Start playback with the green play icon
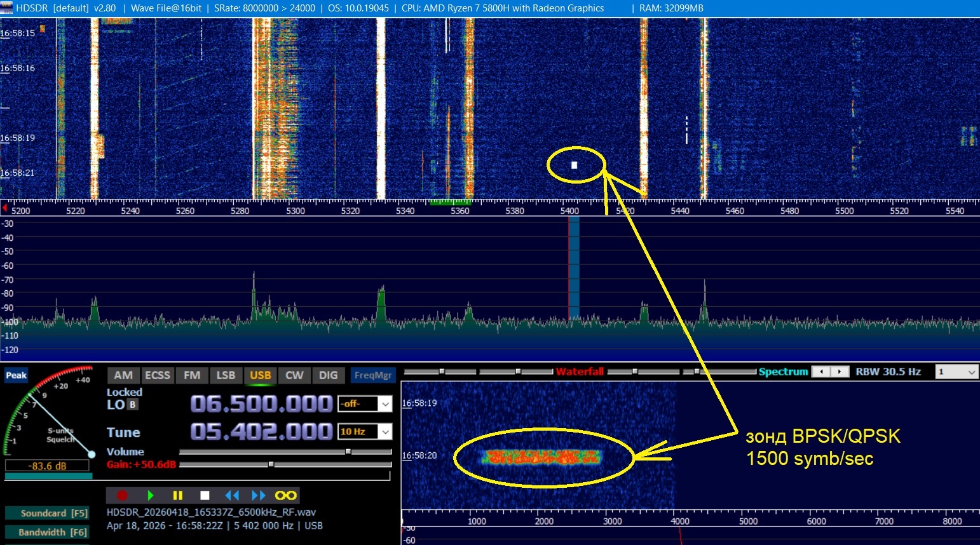The width and height of the screenshot is (980, 545). (151, 495)
